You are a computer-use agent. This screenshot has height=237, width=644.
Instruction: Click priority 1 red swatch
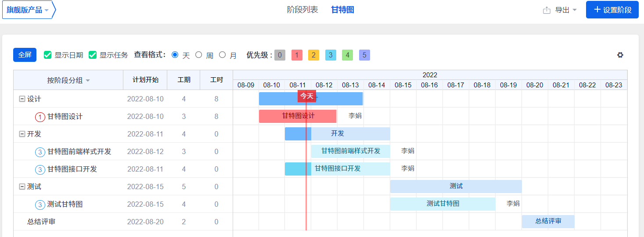(x=297, y=55)
